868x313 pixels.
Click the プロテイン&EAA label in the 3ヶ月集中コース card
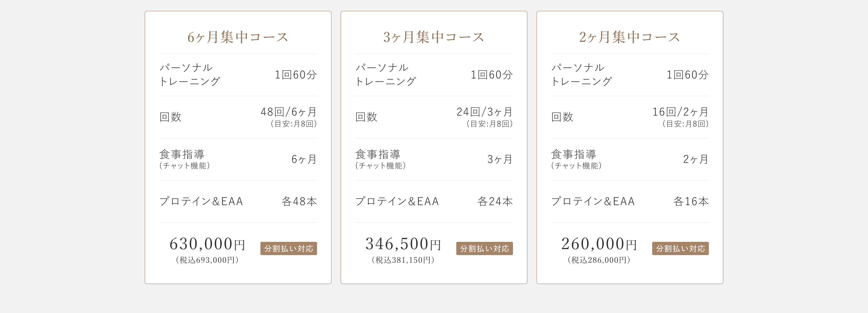(397, 201)
